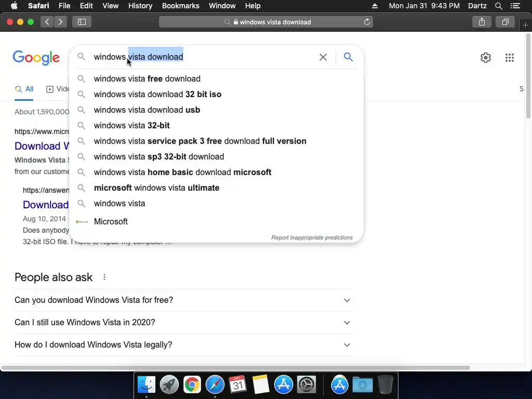Open the Downloads folder in the Dock
This screenshot has width=532, height=399.
[362, 385]
